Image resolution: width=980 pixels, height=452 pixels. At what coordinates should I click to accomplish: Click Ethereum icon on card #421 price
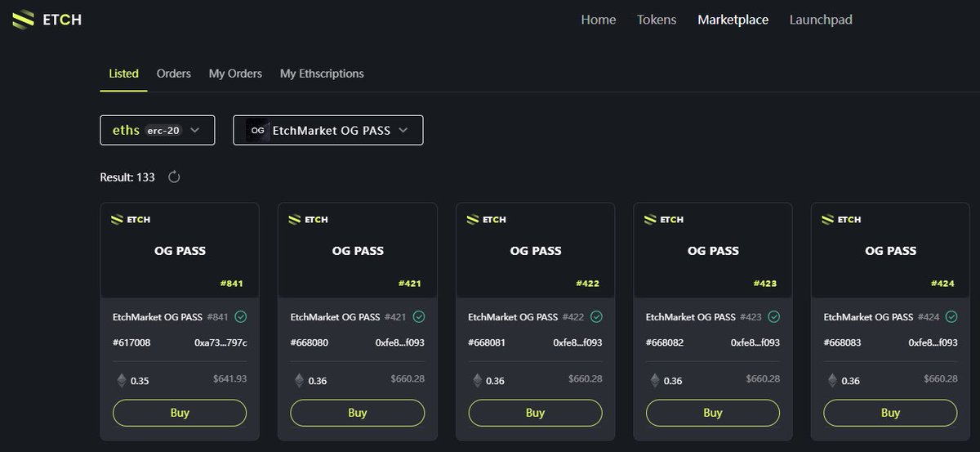(299, 380)
